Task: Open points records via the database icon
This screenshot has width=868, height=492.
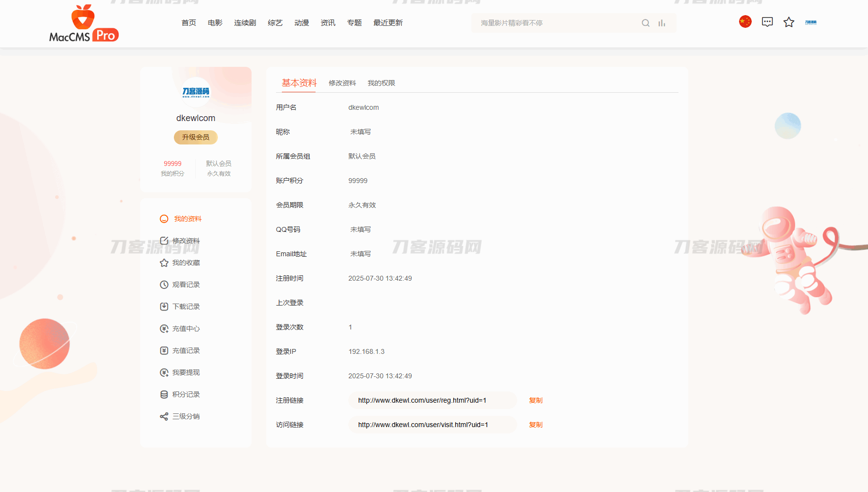Action: coord(164,394)
